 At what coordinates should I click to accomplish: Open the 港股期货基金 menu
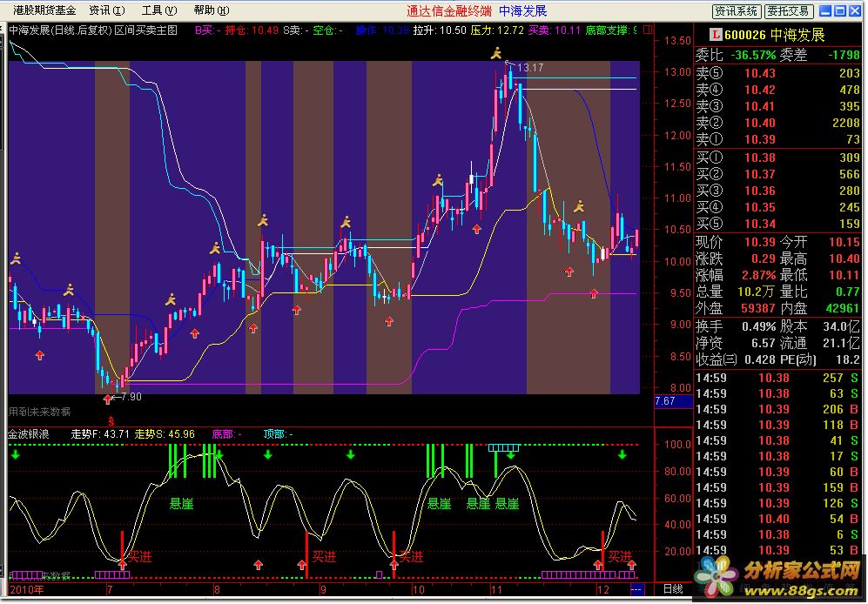[44, 10]
